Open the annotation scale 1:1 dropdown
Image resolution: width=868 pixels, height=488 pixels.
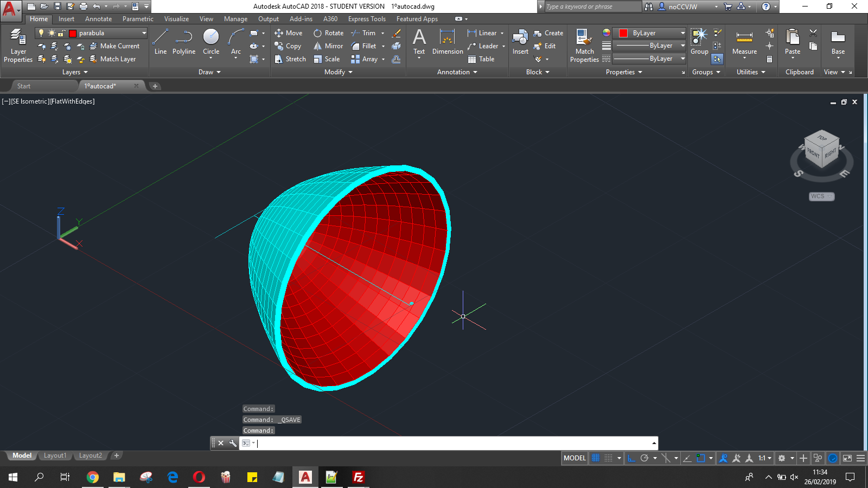[x=765, y=458]
